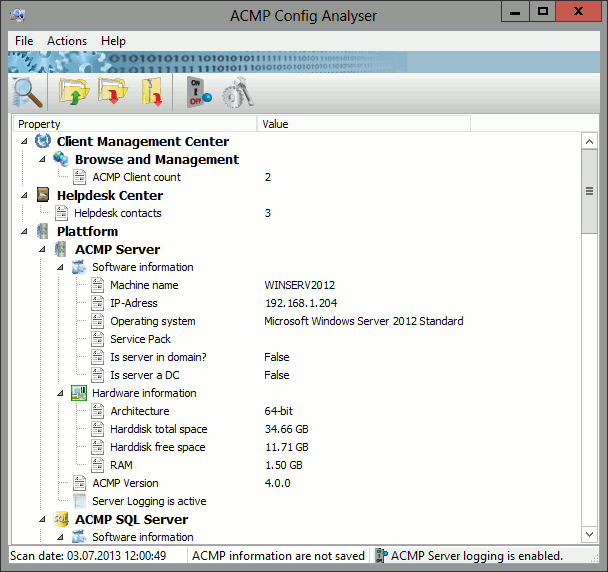Click document icon beside Machine name
This screenshot has height=572, width=608.
97,285
